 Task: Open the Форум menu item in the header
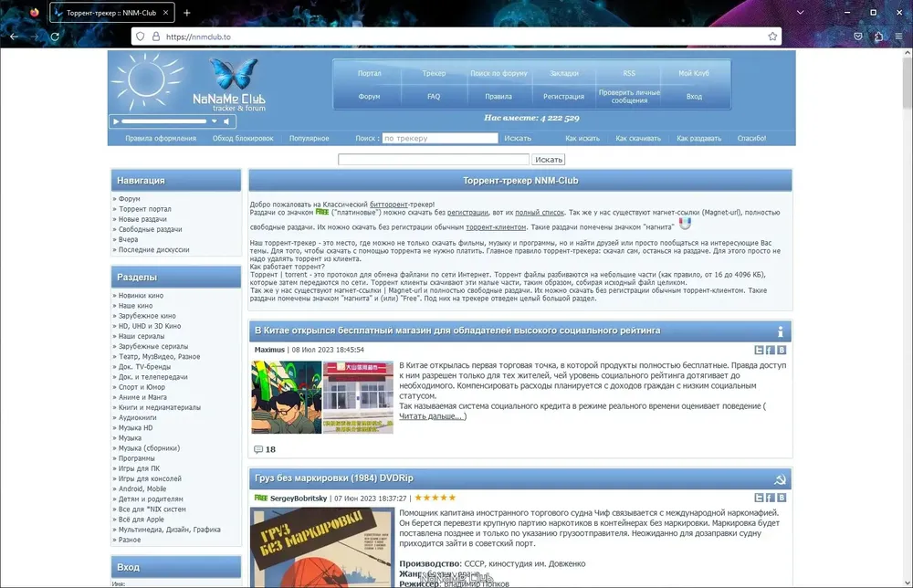pyautogui.click(x=369, y=97)
